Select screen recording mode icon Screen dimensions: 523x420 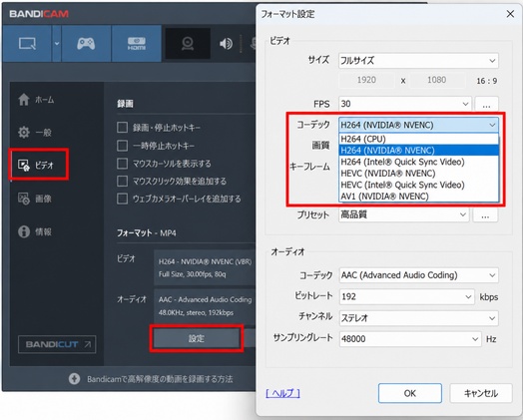pyautogui.click(x=27, y=43)
